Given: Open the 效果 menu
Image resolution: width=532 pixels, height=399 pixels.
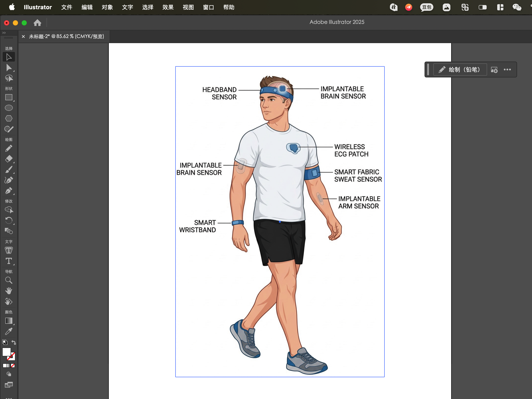Looking at the screenshot, I should click(x=168, y=7).
